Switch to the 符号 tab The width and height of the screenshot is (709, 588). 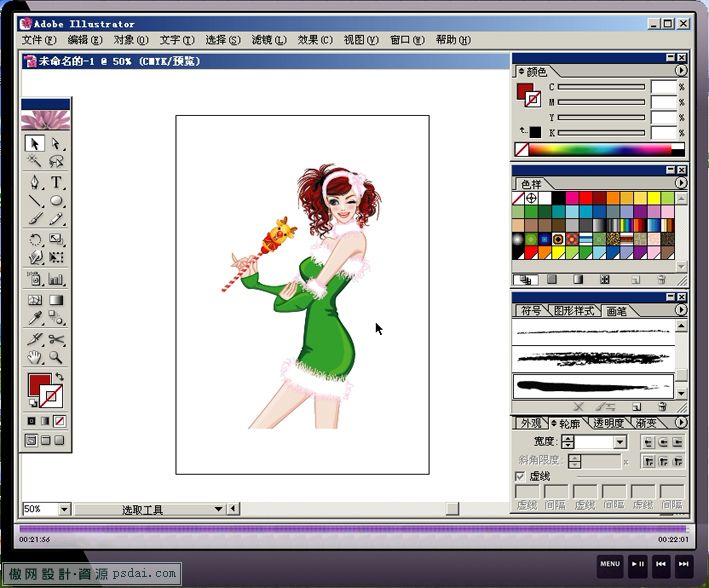530,311
